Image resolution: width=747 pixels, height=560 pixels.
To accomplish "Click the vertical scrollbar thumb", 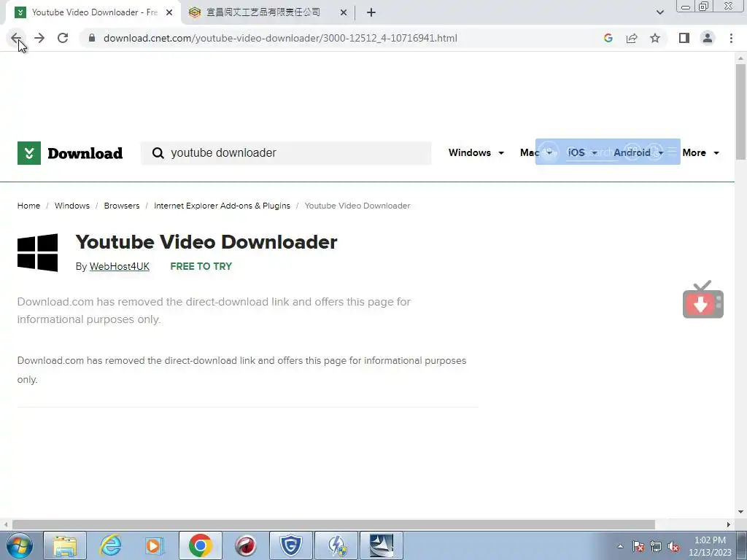I will click(740, 112).
